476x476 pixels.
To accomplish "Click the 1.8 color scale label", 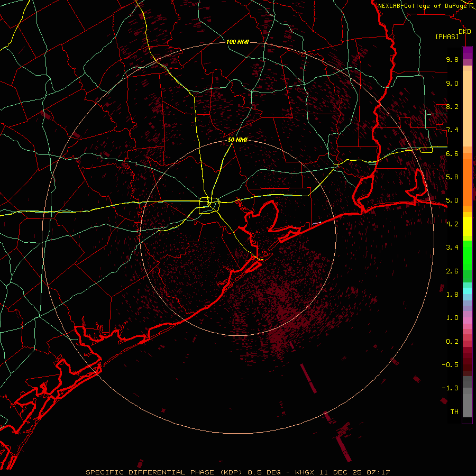I will 452,295.
